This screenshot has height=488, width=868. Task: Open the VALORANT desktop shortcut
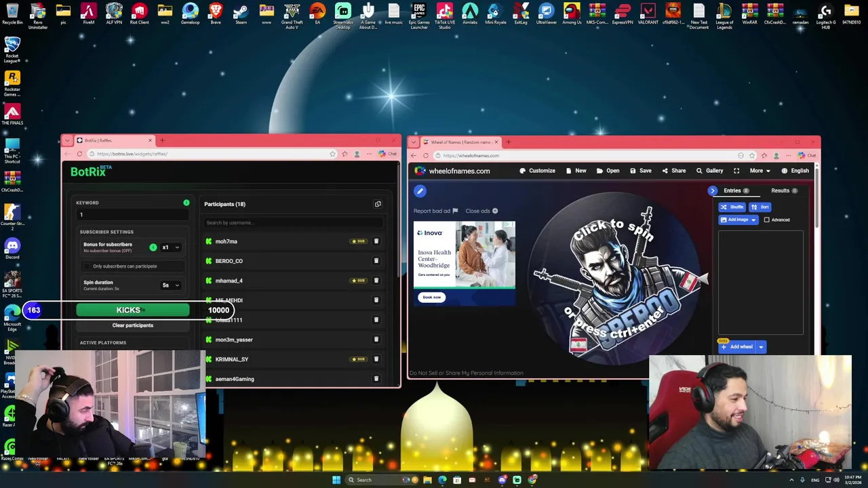click(648, 14)
